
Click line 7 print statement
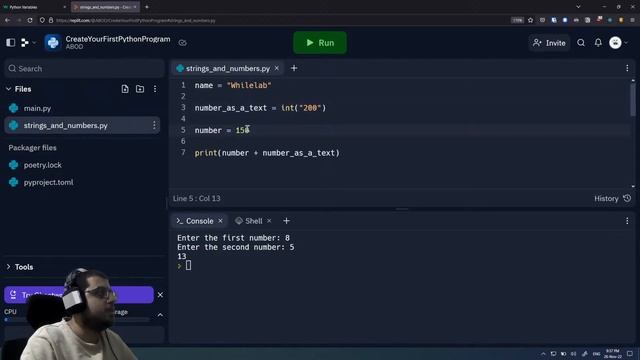point(267,153)
